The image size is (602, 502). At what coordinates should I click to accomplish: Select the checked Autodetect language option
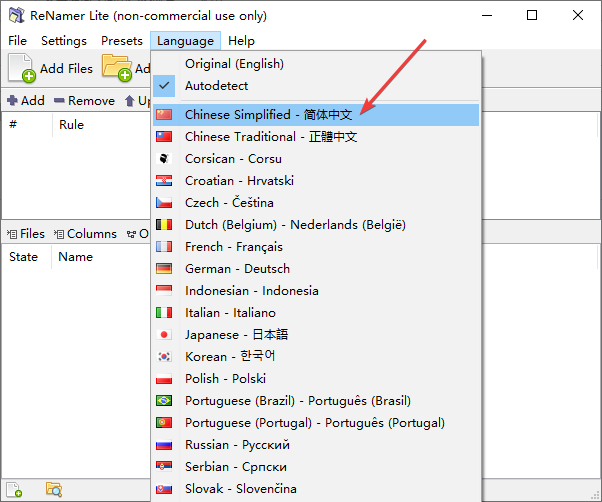pyautogui.click(x=316, y=86)
